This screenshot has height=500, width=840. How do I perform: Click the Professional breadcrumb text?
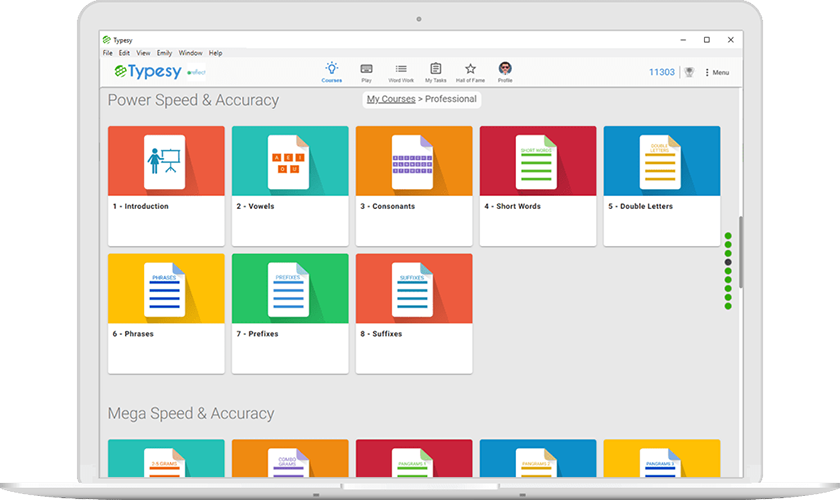point(451,99)
